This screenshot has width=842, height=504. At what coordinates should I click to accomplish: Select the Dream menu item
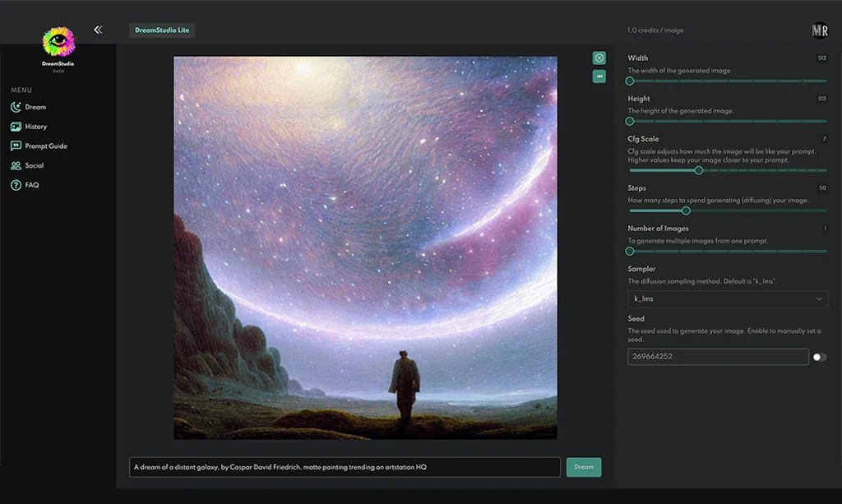[35, 107]
